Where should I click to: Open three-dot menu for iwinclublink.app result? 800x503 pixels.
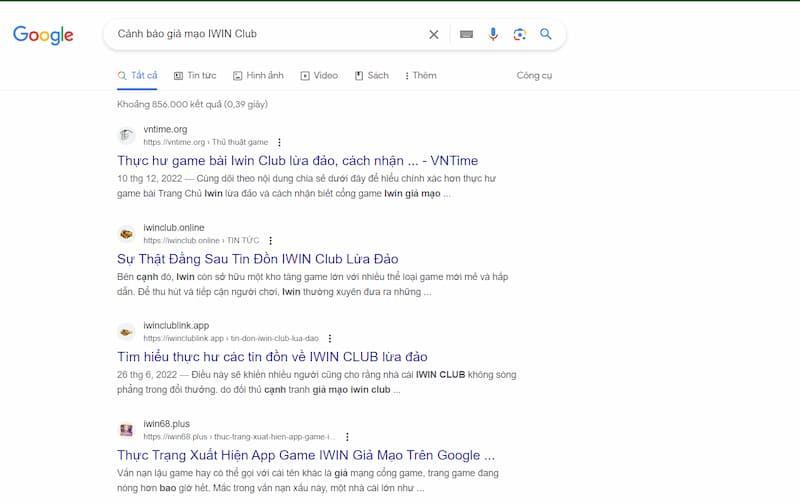point(330,339)
